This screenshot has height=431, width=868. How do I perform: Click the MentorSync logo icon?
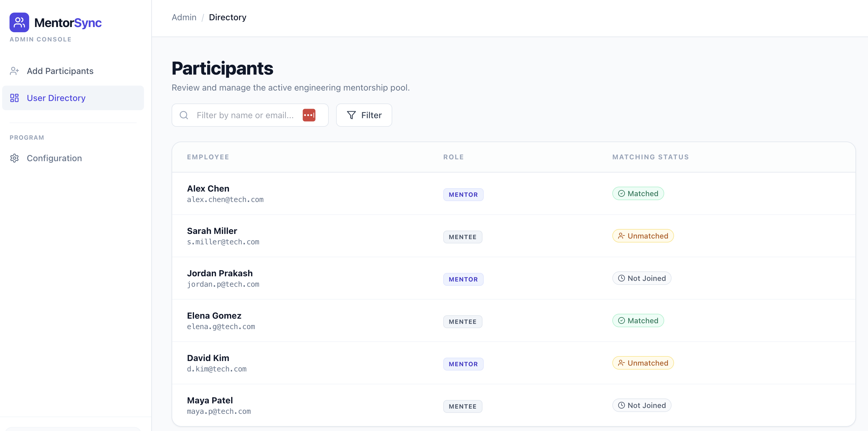click(19, 22)
